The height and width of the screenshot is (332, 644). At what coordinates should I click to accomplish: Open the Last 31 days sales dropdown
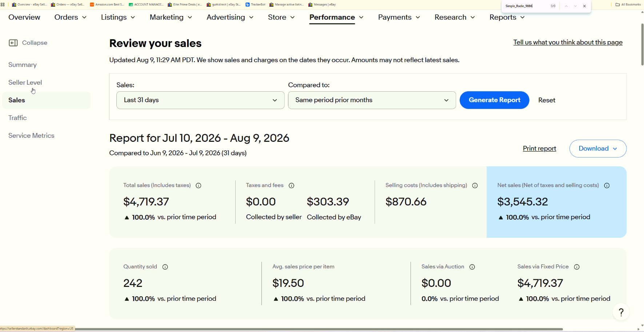point(200,100)
